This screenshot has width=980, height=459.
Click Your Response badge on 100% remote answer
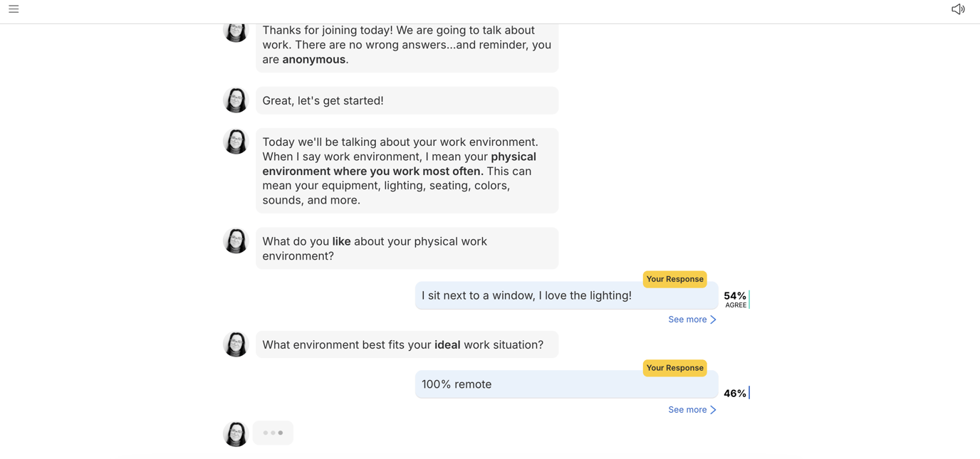click(x=674, y=368)
